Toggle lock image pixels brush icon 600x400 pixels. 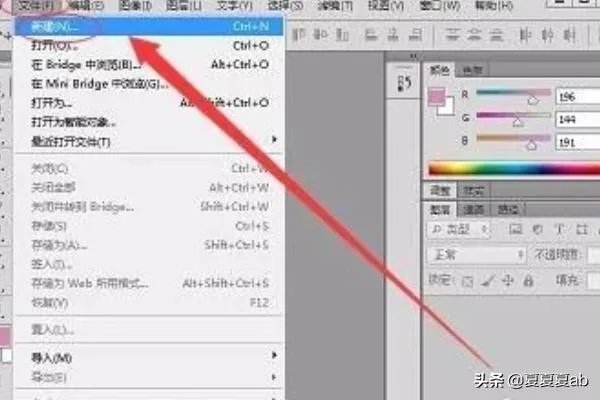click(x=488, y=281)
